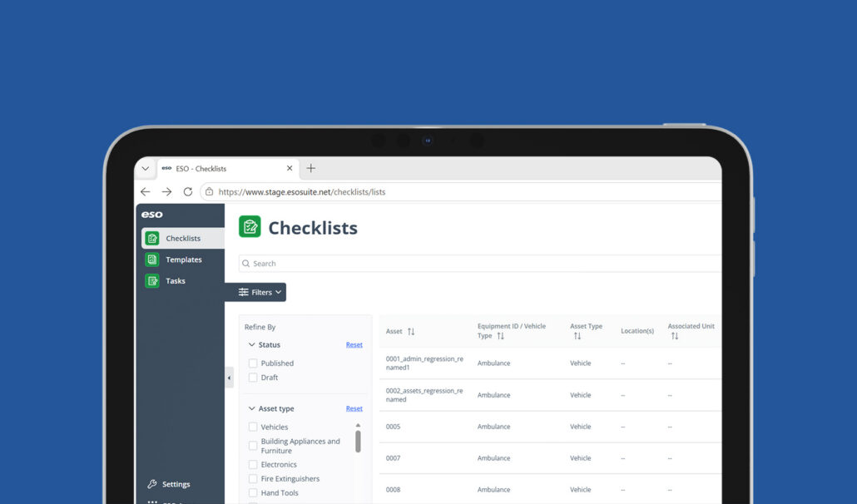Screen dimensions: 857x504
Task: Go to Checklists in sidebar
Action: click(183, 238)
